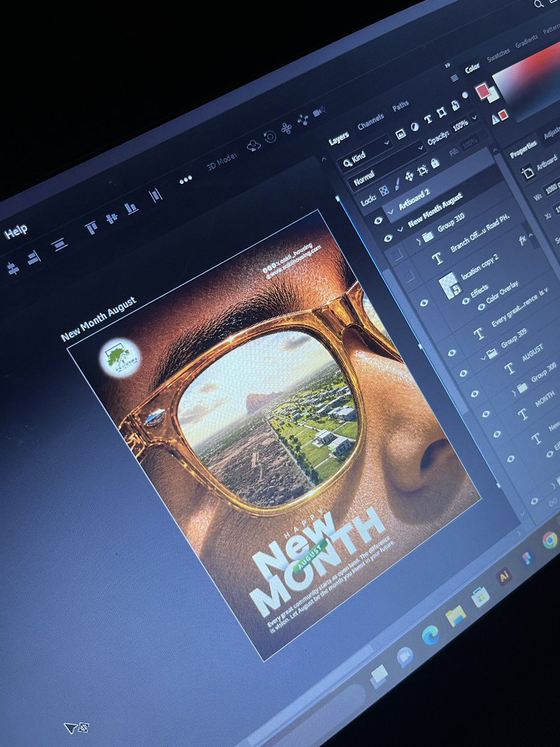This screenshot has height=747, width=560.
Task: Open the three-dot align options
Action: pyautogui.click(x=185, y=179)
